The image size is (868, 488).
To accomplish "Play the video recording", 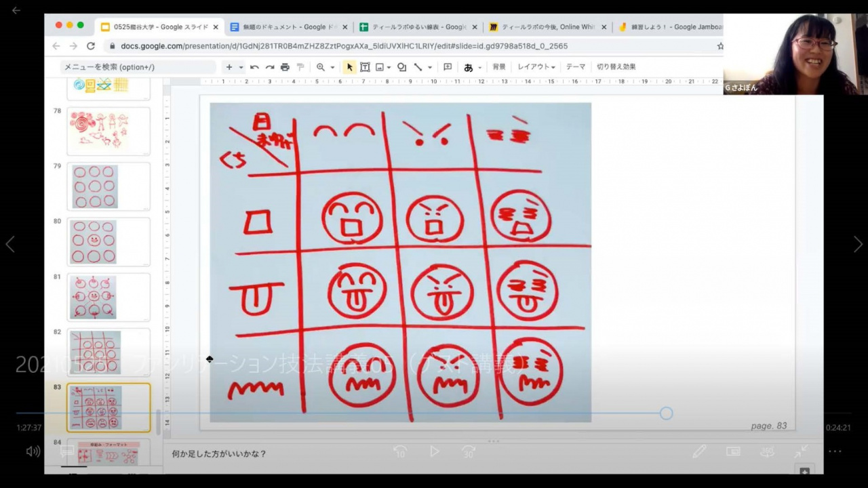I will coord(434,451).
